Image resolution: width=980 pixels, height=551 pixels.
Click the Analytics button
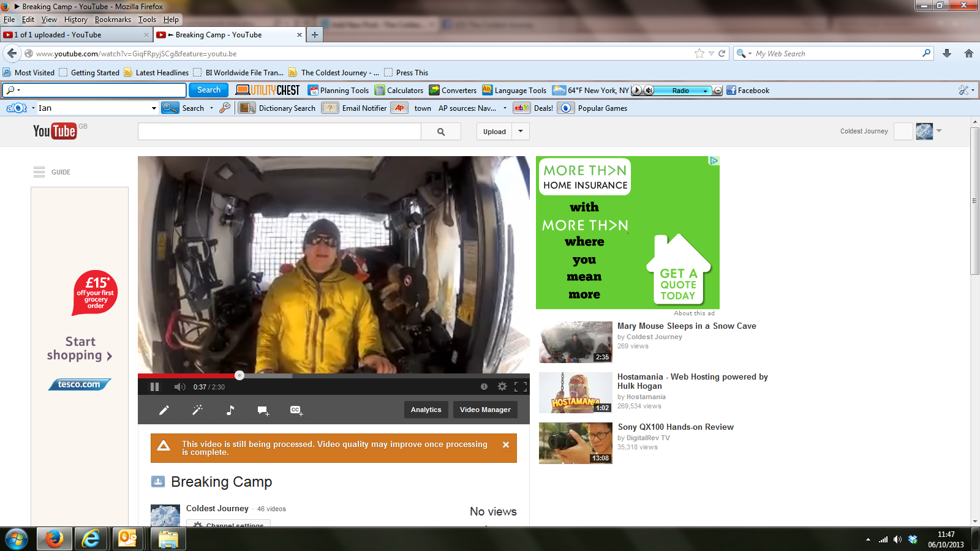point(426,410)
